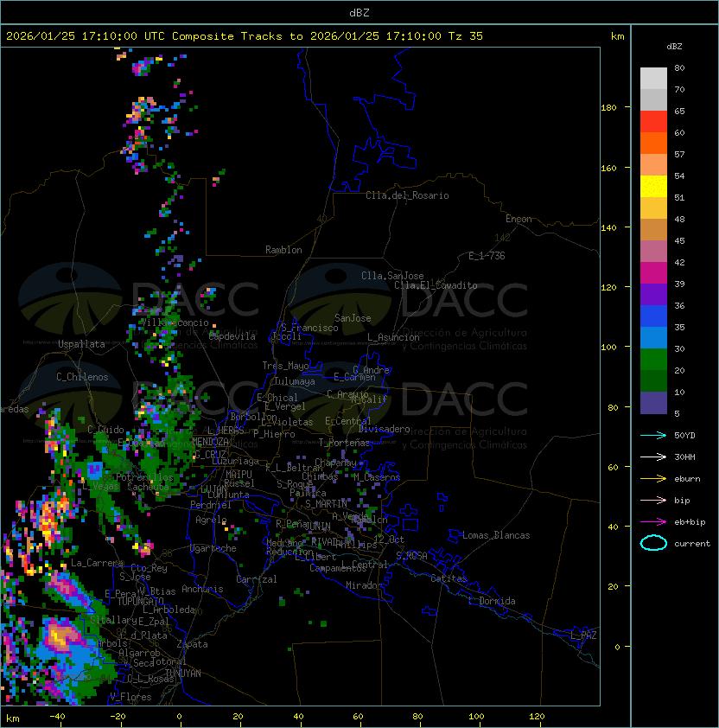Click the Capdevila label
Viewport: 719px width, 728px height.
[232, 336]
